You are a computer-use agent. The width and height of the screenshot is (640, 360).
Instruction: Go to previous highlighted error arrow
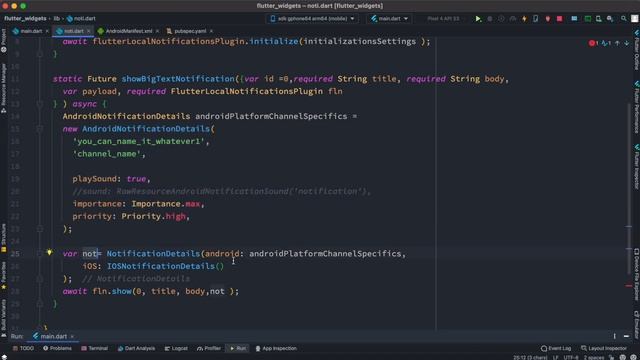pyautogui.click(x=617, y=43)
